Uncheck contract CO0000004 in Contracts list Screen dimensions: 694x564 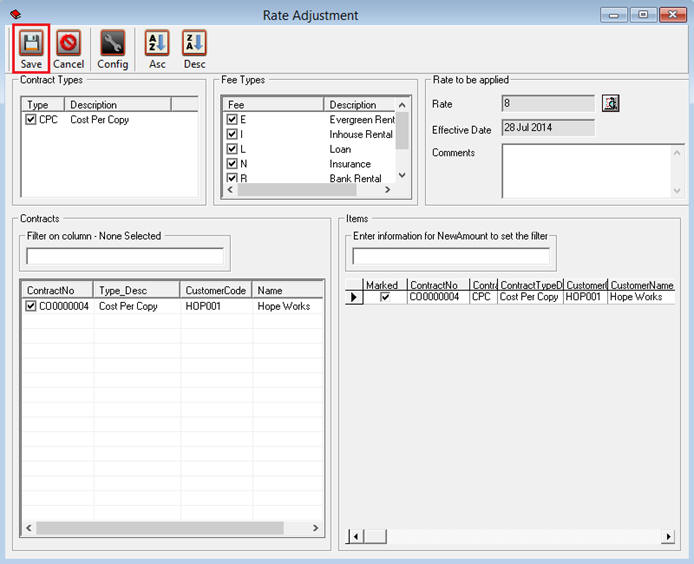point(31,307)
